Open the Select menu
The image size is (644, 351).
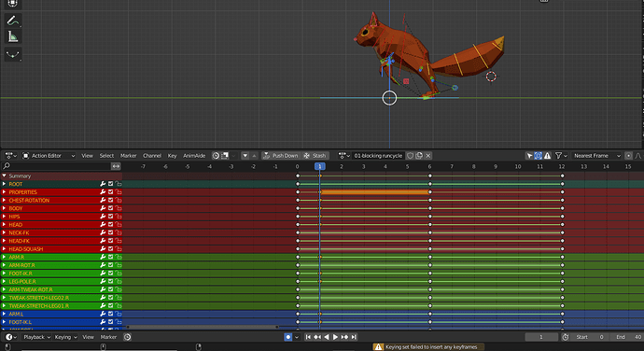[x=106, y=156]
